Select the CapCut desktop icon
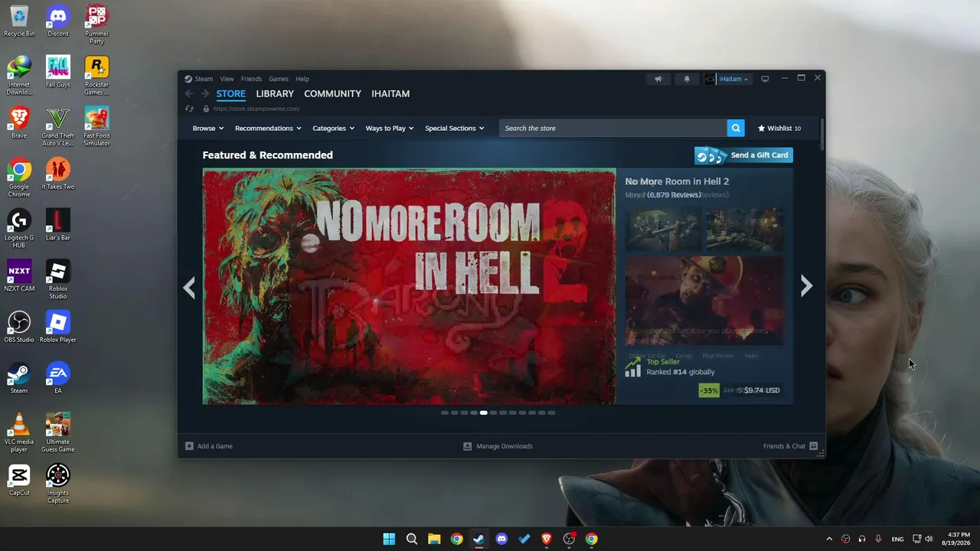980x551 pixels. click(x=19, y=480)
